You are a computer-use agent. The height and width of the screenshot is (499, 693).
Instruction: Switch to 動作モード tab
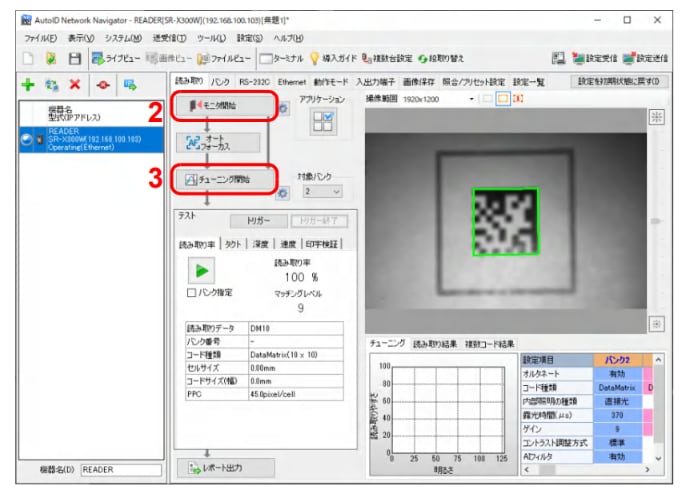coord(331,82)
